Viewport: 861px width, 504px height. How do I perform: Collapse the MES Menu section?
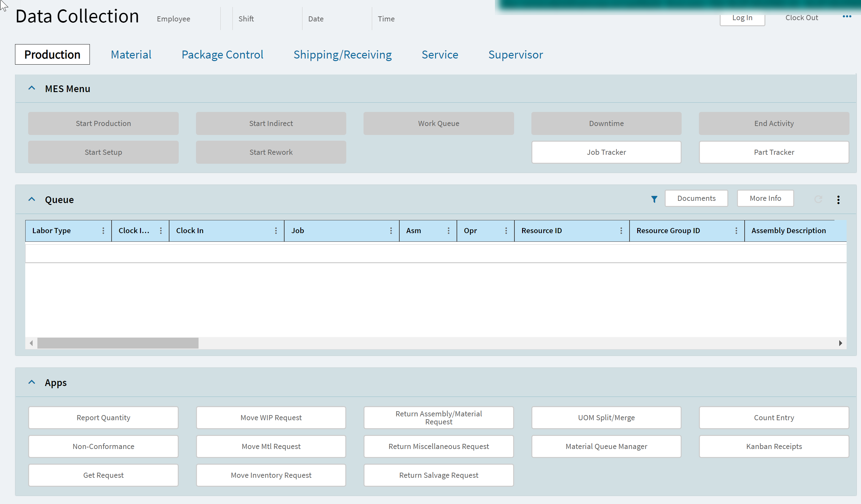32,88
